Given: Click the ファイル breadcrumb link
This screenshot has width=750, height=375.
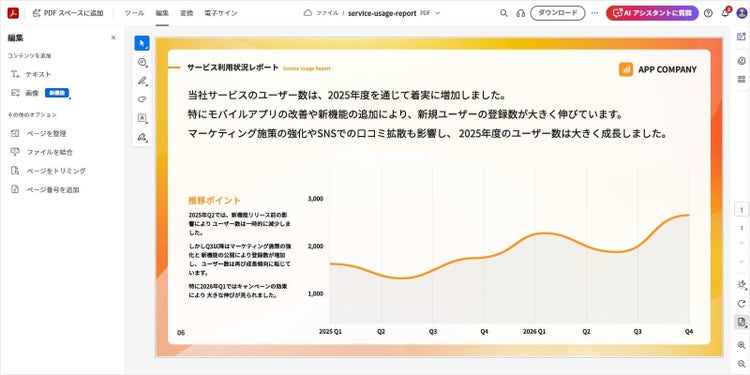Looking at the screenshot, I should point(327,13).
